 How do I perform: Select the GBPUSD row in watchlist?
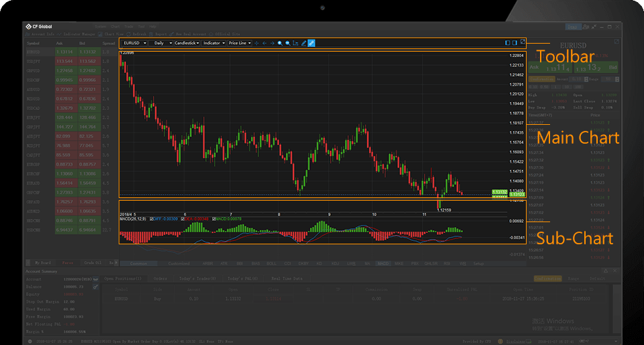[68, 71]
